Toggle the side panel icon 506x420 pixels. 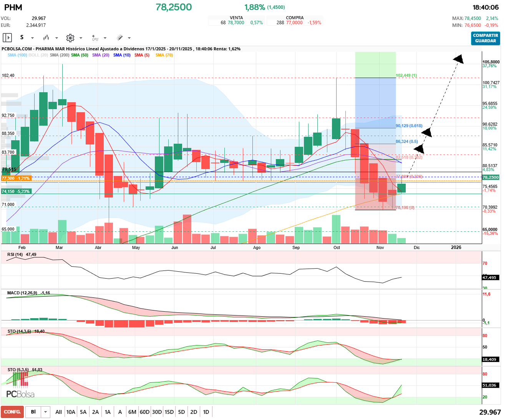[7, 38]
